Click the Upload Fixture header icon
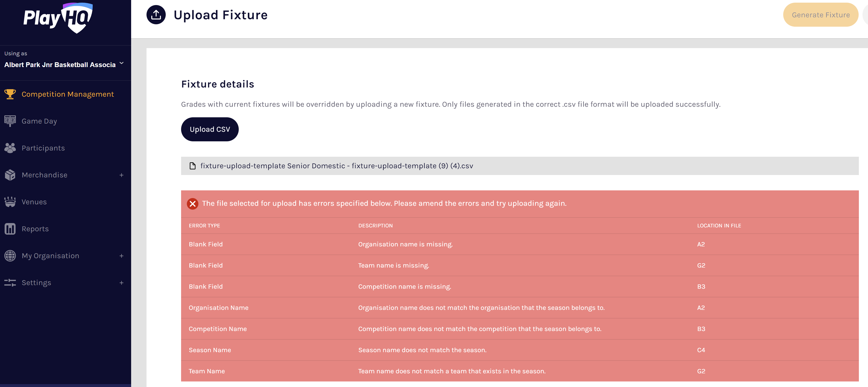This screenshot has height=387, width=868. (156, 15)
